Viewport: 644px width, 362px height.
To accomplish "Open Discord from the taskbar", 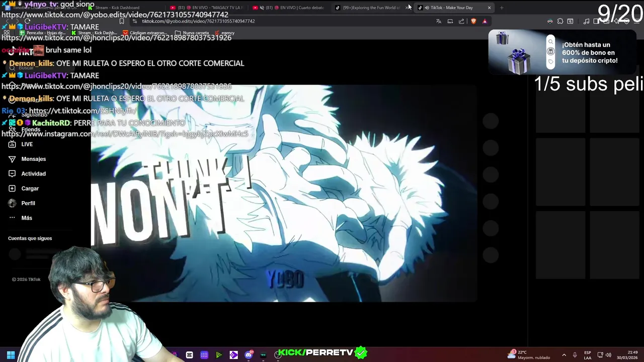I will point(249,355).
